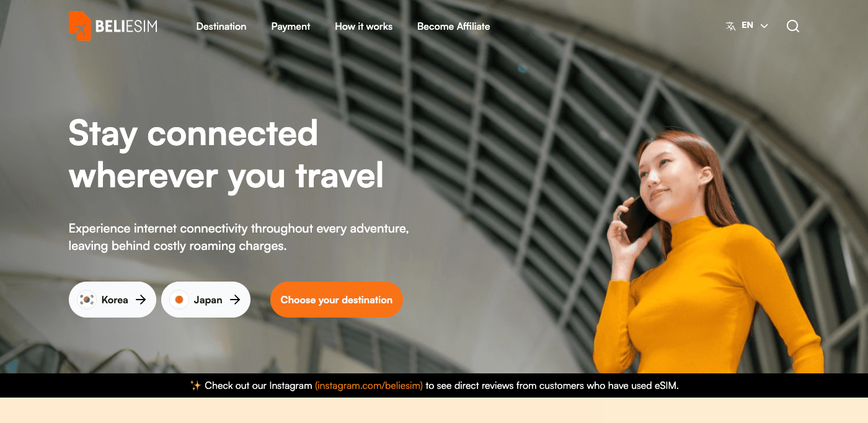This screenshot has width=868, height=423.
Task: Click the black Instagram announcement banner
Action: [434, 385]
